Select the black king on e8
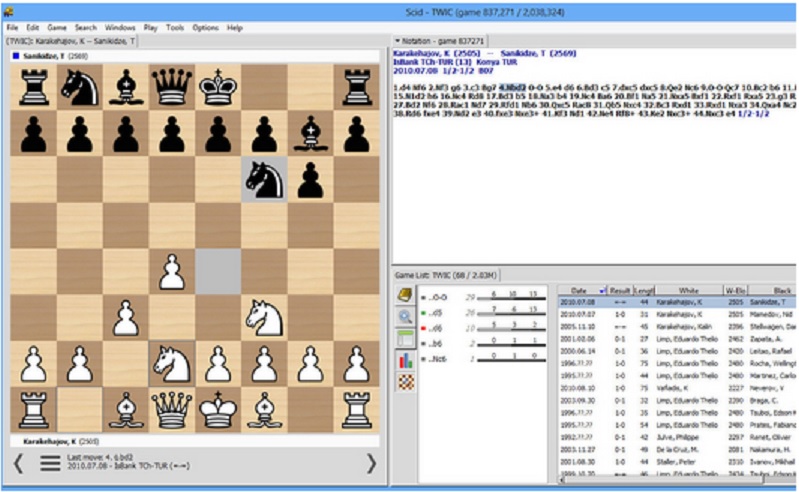799x492 pixels. point(218,87)
